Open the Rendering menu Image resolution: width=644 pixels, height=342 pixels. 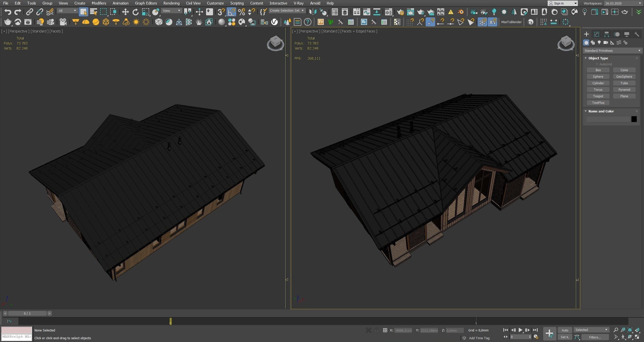pos(171,3)
